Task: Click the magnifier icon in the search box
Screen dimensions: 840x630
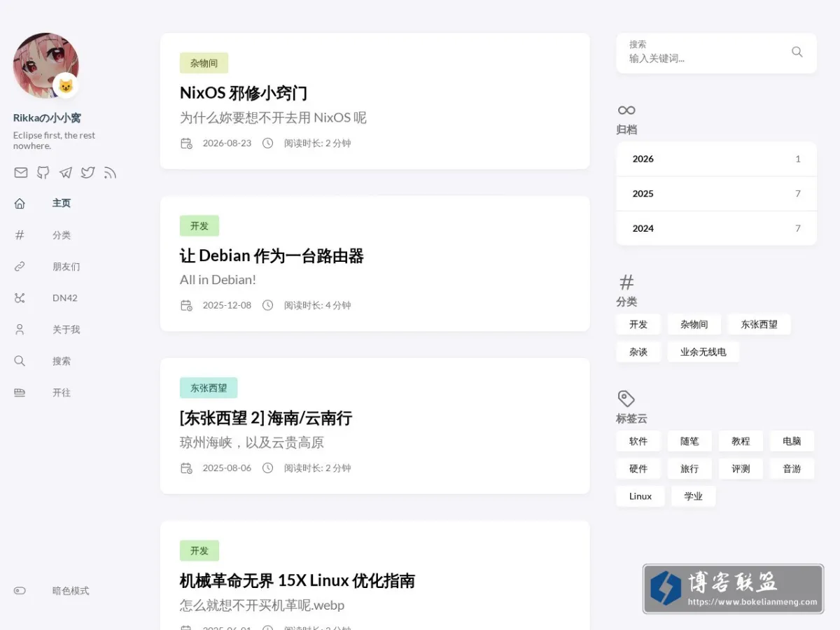Action: point(797,52)
